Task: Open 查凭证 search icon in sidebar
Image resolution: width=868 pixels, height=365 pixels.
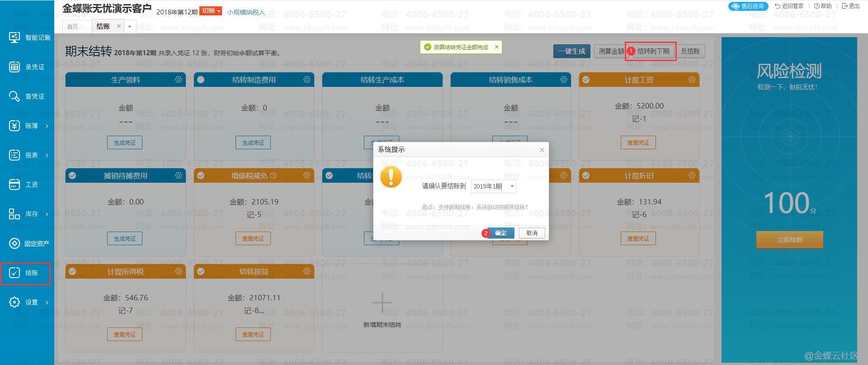Action: (14, 96)
